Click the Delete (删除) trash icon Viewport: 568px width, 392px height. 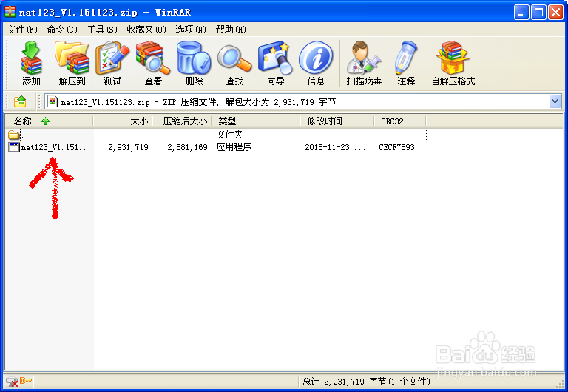tap(194, 63)
